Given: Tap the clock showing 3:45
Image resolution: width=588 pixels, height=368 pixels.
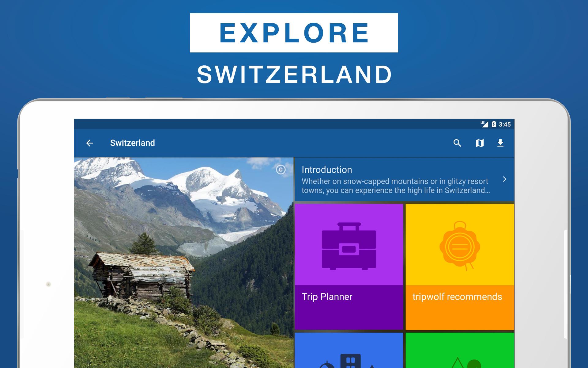Looking at the screenshot, I should pyautogui.click(x=505, y=125).
